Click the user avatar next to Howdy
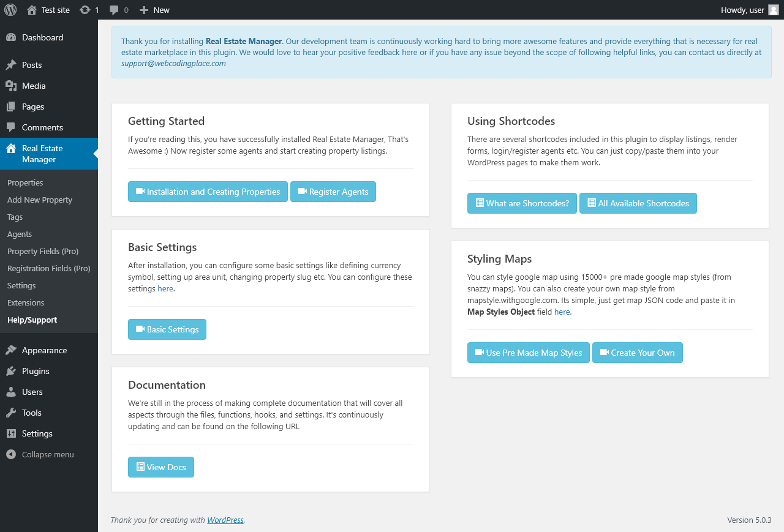 click(x=774, y=10)
